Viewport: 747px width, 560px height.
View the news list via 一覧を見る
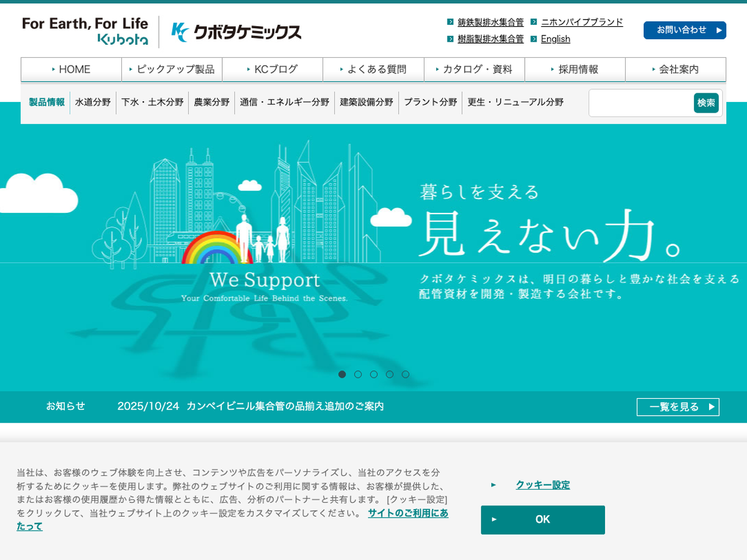coord(678,407)
